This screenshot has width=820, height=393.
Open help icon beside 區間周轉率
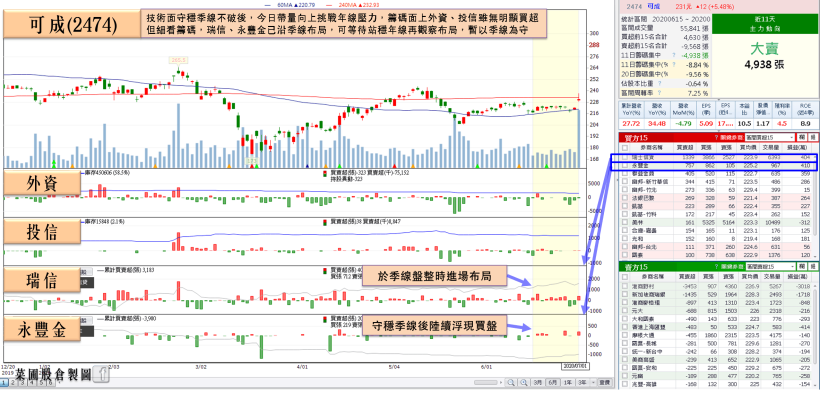pyautogui.click(x=659, y=92)
